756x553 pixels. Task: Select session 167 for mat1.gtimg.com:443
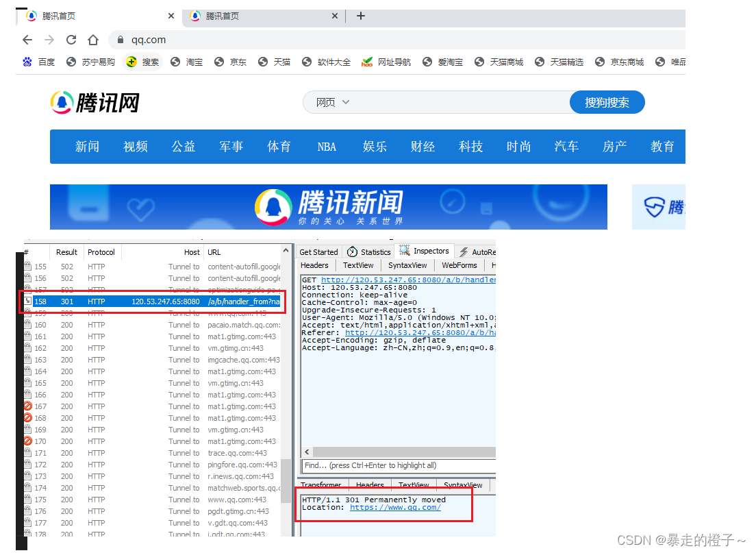tap(152, 406)
